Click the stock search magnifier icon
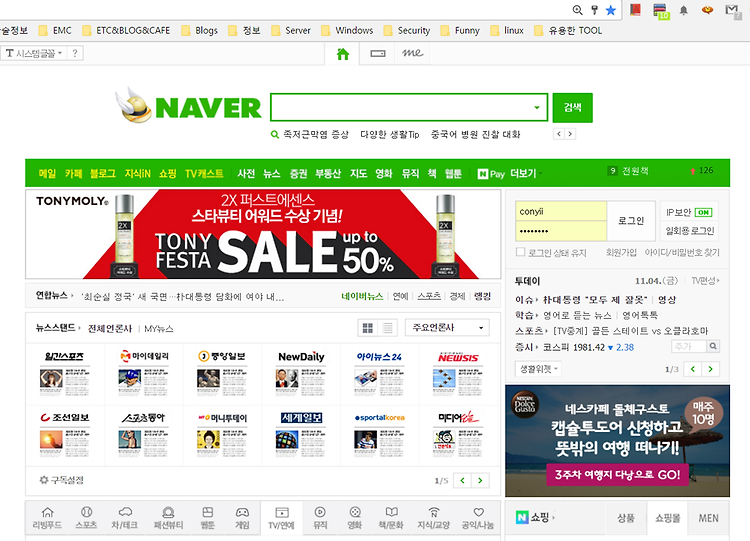 (713, 346)
